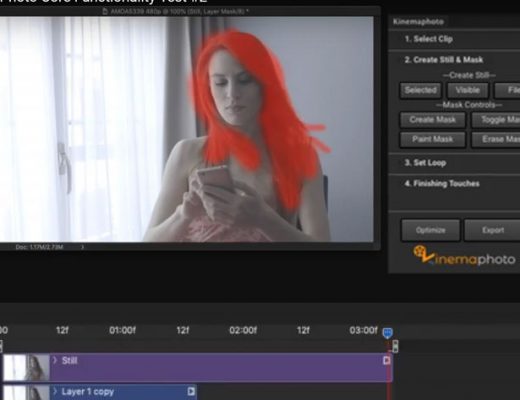This screenshot has height=400, width=520.
Task: Open the document status arrow next to Doc size
Action: pos(82,247)
